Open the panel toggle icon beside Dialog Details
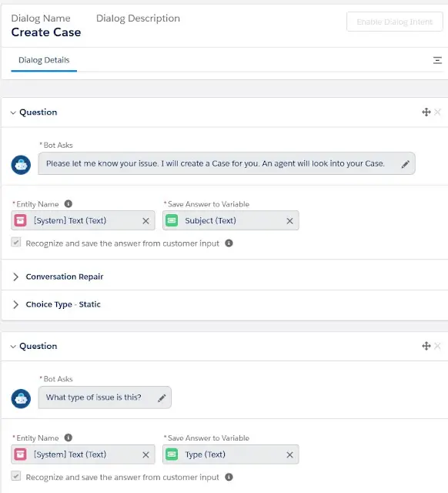448x493 pixels. click(x=437, y=60)
